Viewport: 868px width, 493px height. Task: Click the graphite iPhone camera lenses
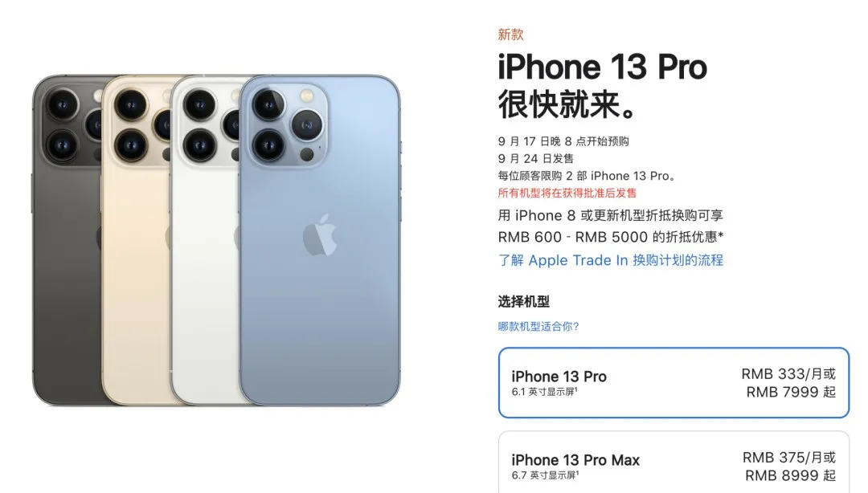click(x=70, y=125)
